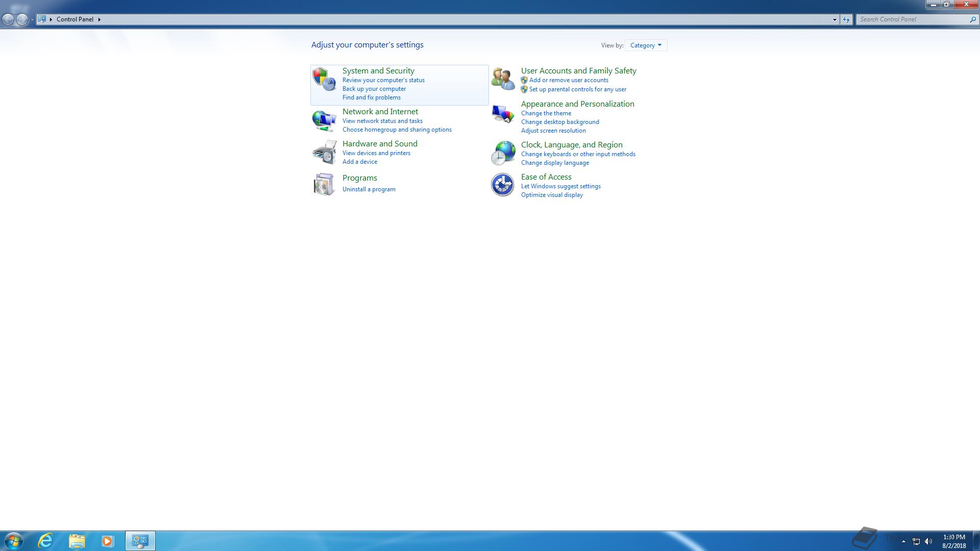Open Back up your computer

click(x=374, y=89)
